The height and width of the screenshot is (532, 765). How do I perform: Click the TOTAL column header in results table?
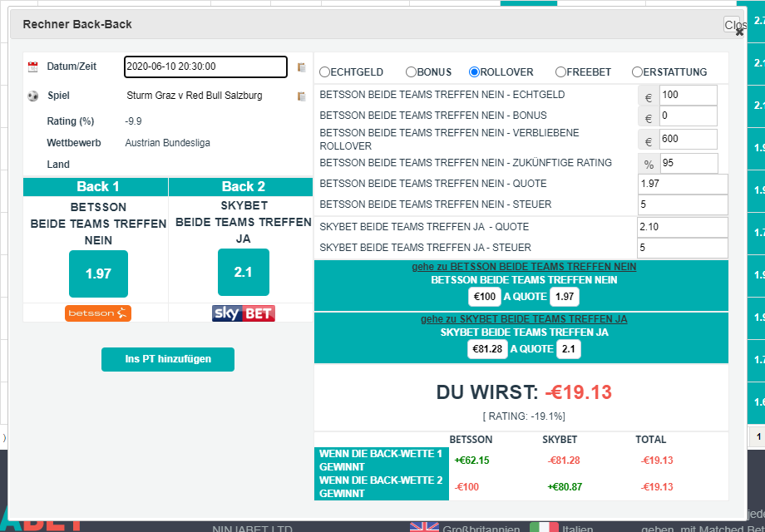pos(650,440)
